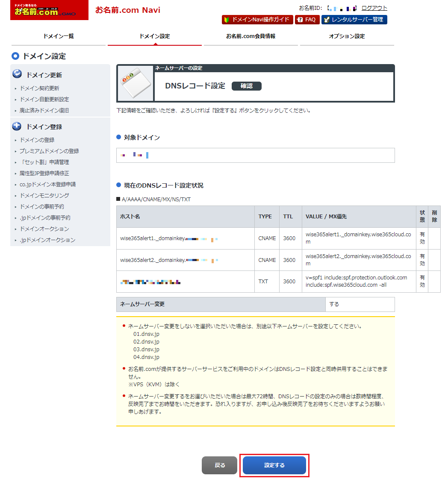Click the ドメイン登録 plus icon
448x479 pixels.
pyautogui.click(x=17, y=126)
